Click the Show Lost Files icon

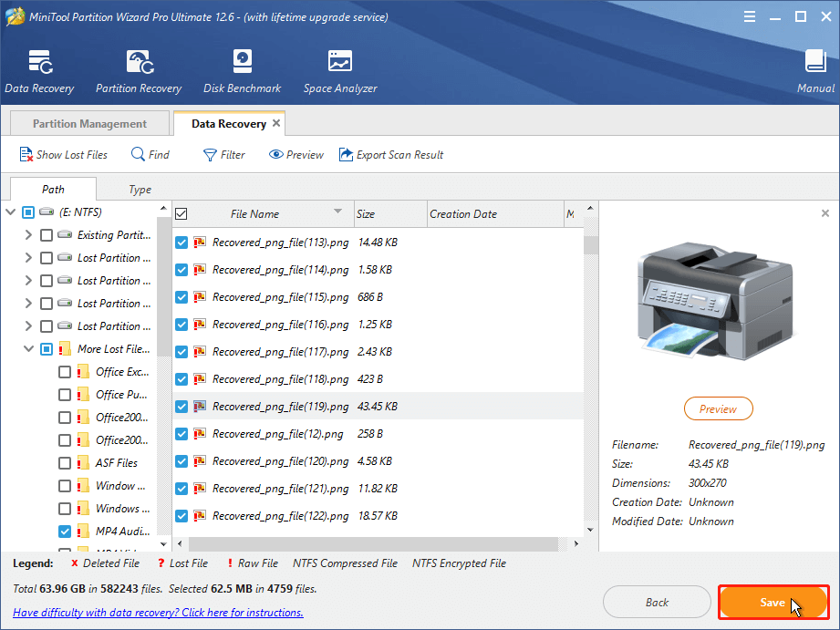(x=63, y=154)
